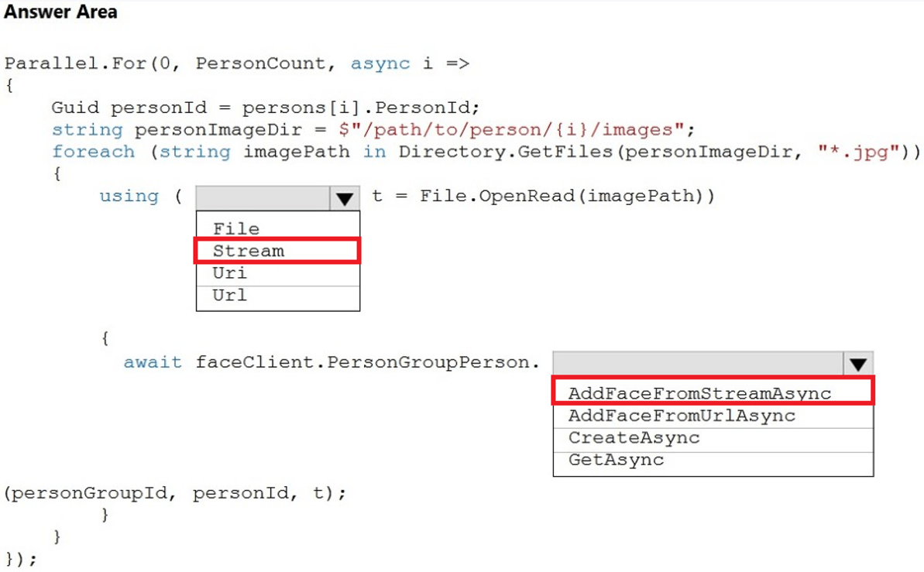Click the red-highlighted Stream answer
This screenshot has height=572, width=924.
[x=248, y=251]
